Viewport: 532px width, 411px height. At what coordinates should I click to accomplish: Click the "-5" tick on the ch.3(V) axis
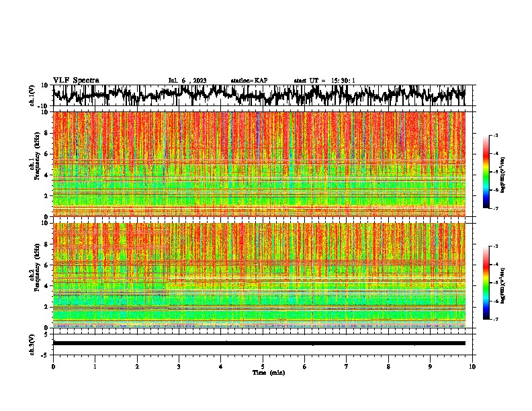45,355
